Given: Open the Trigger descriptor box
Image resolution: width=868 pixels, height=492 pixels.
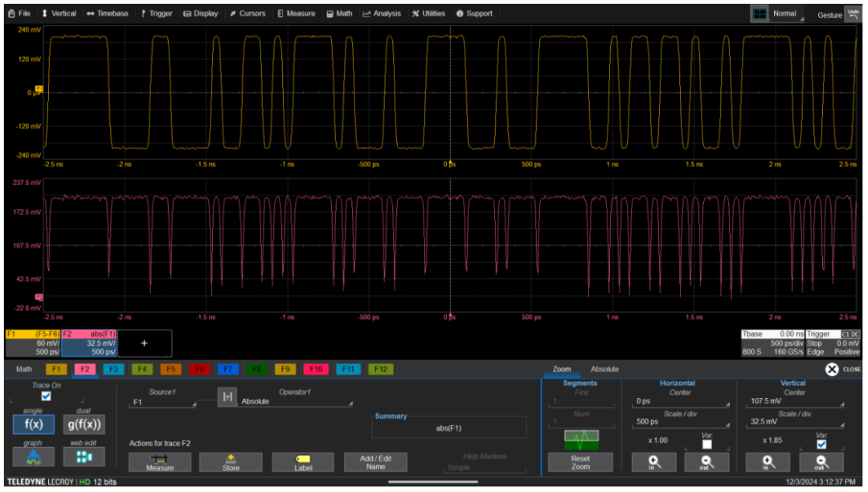Looking at the screenshot, I should tap(833, 343).
